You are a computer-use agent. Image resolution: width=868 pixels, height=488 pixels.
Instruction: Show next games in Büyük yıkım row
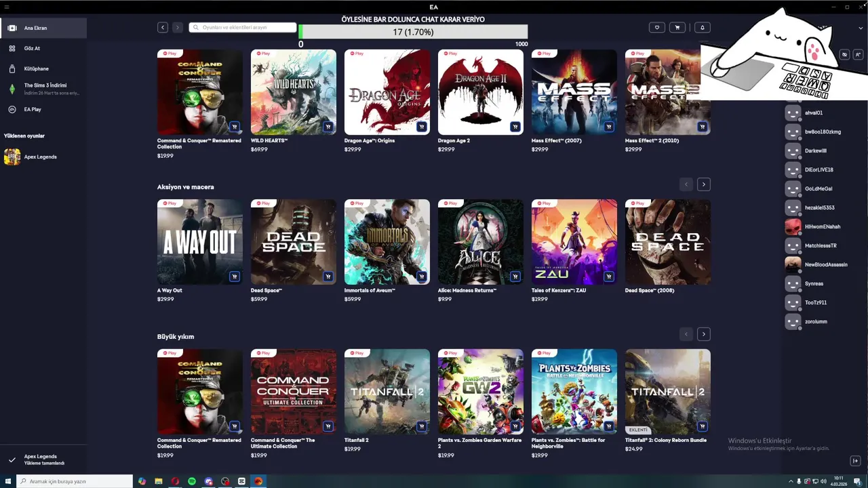point(704,334)
